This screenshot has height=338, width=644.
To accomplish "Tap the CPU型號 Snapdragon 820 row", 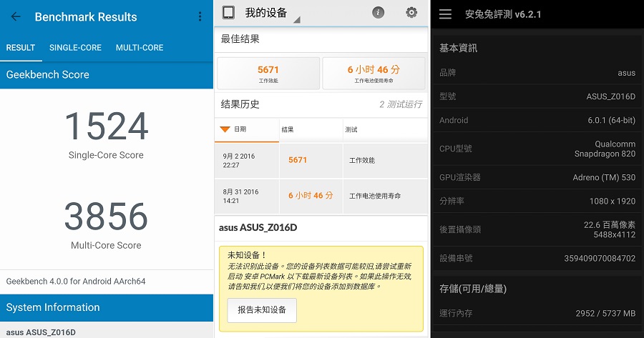I will pyautogui.click(x=537, y=149).
